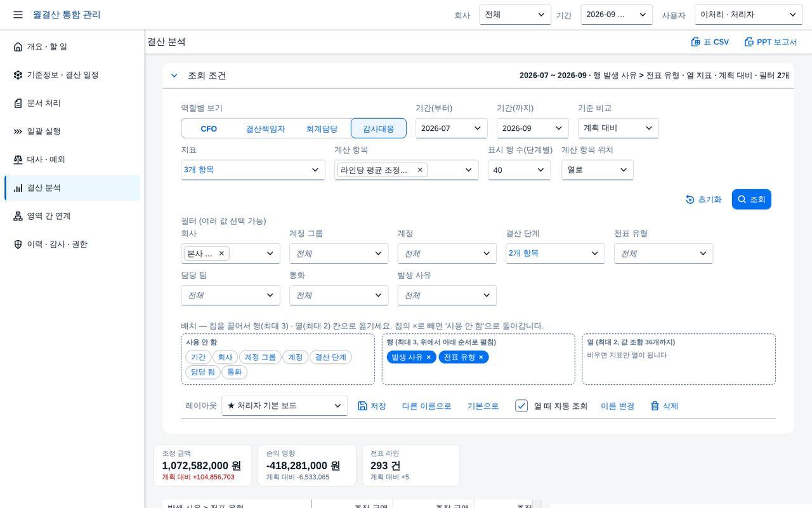
Task: Open the hamburger navigation menu
Action: tap(18, 15)
